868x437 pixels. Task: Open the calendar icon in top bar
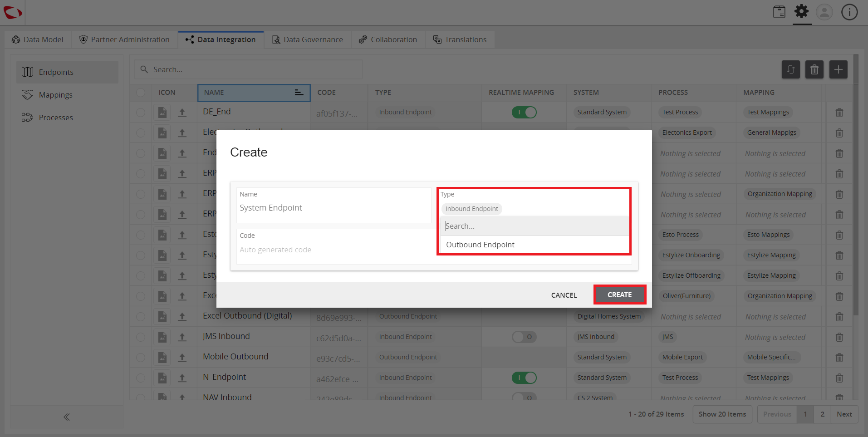[x=779, y=12]
